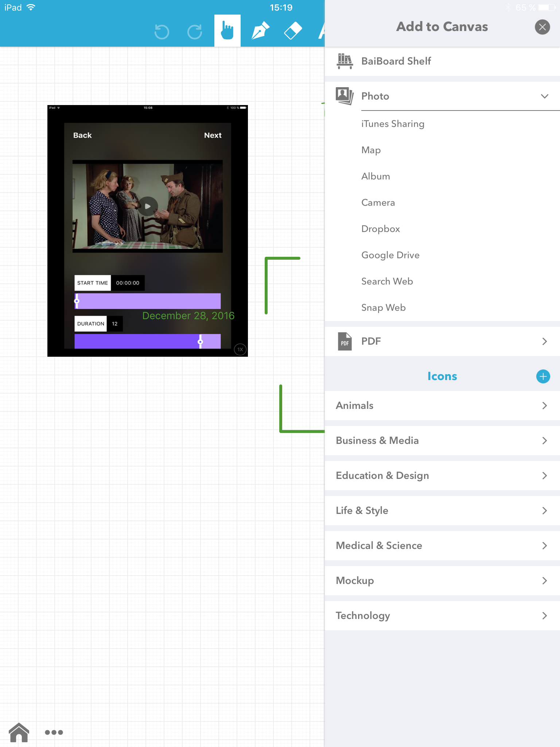
Task: Expand Life & Style chevron
Action: pyautogui.click(x=545, y=511)
